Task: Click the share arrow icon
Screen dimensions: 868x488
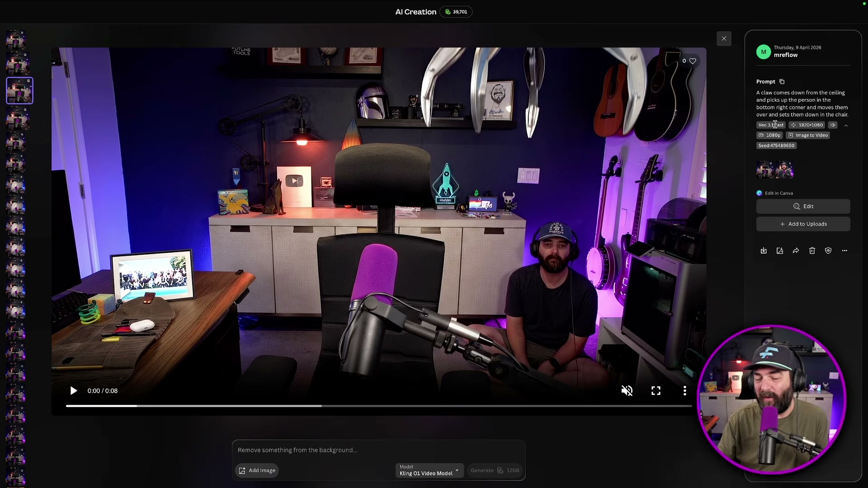Action: coord(796,250)
